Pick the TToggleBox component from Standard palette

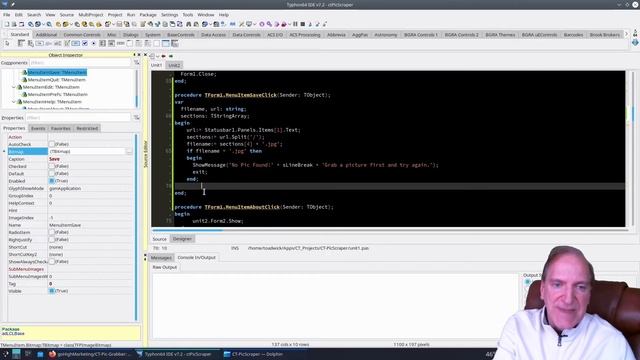tap(76, 43)
